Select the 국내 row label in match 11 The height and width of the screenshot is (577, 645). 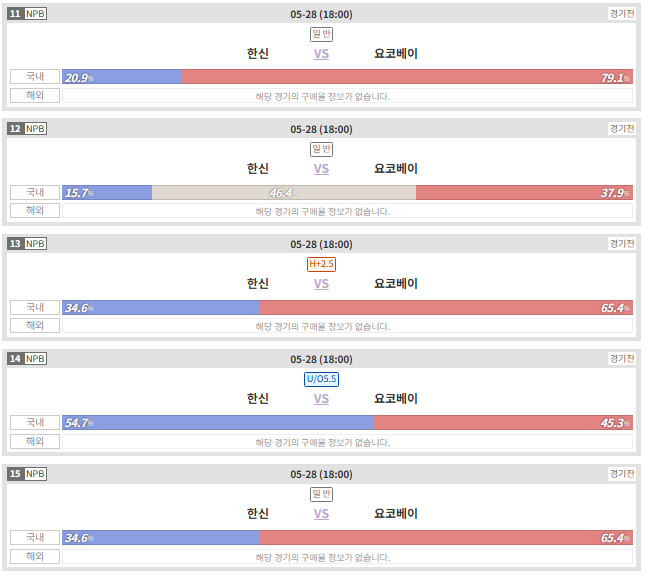(35, 76)
